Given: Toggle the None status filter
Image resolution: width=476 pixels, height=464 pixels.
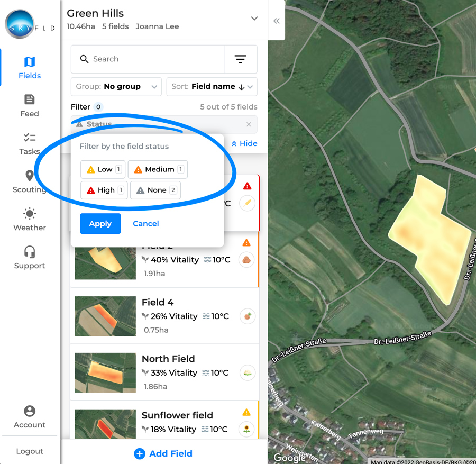Looking at the screenshot, I should [155, 190].
